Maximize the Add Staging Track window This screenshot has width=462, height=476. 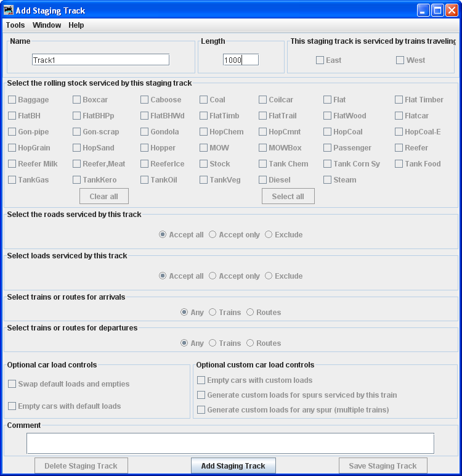click(x=437, y=10)
